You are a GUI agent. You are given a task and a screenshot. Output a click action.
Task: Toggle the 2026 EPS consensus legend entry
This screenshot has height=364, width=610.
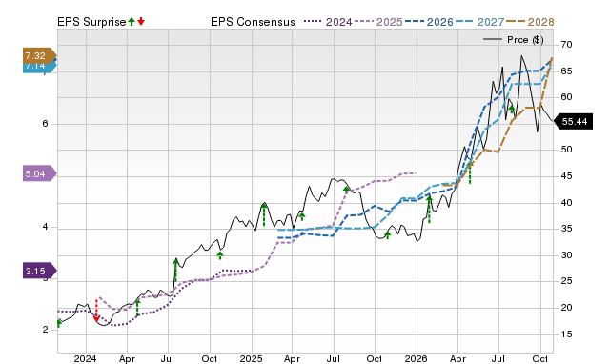(429, 22)
